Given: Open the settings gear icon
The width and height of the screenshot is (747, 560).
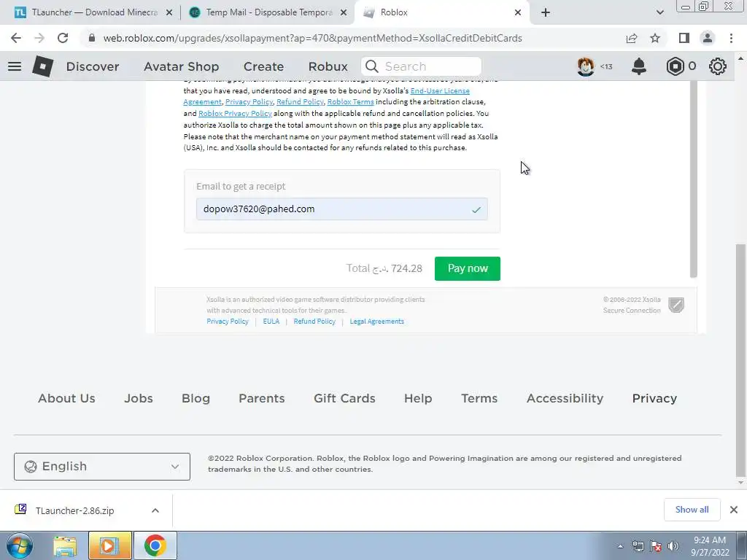Looking at the screenshot, I should (x=718, y=66).
